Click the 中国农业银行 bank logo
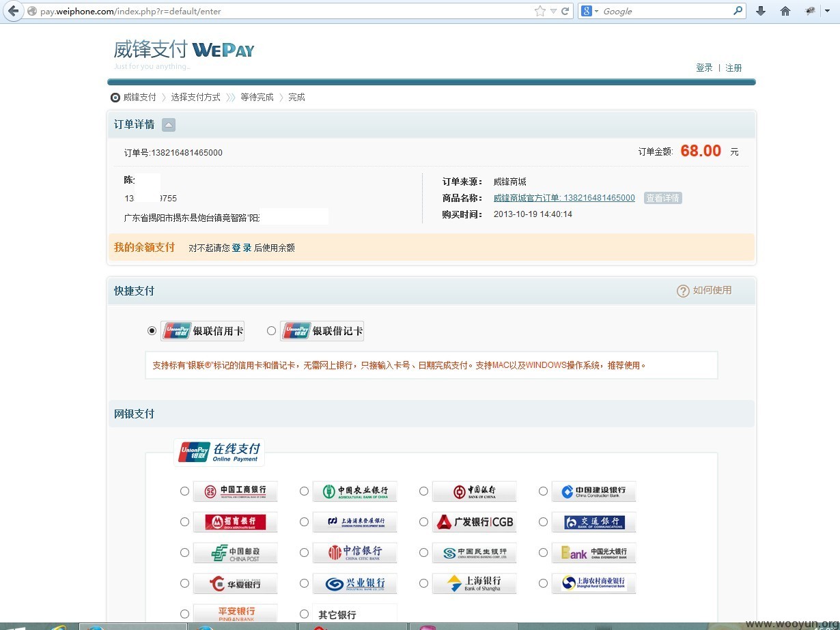This screenshot has width=840, height=630. point(355,491)
